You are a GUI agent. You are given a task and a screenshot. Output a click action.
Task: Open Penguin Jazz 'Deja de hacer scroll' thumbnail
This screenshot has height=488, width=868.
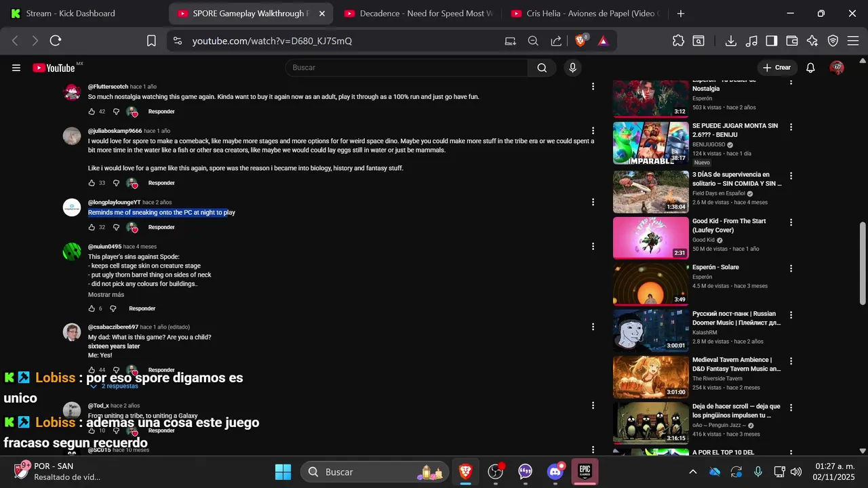coord(651,423)
